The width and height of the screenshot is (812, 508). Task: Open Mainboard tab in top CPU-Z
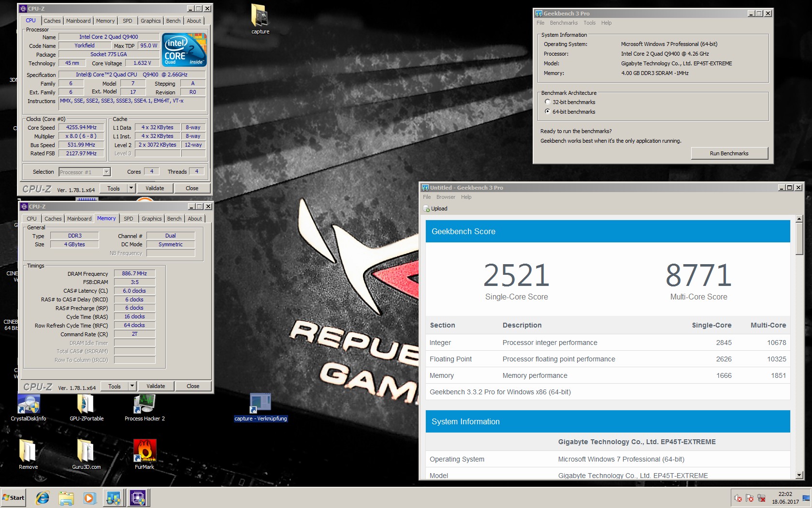(x=78, y=21)
